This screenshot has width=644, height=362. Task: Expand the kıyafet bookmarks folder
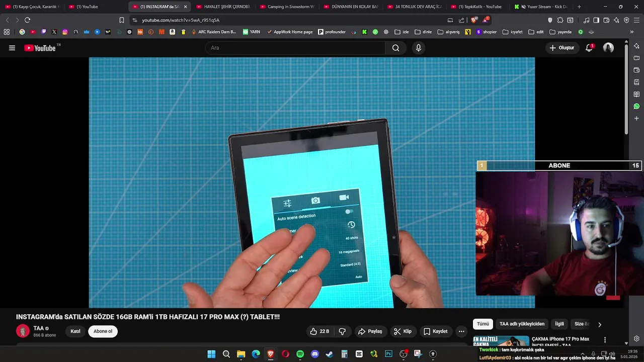tap(513, 32)
